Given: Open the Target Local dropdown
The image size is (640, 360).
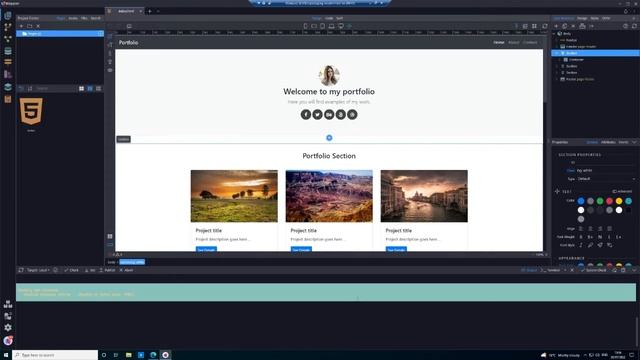Looking at the screenshot, I should pyautogui.click(x=38, y=270).
